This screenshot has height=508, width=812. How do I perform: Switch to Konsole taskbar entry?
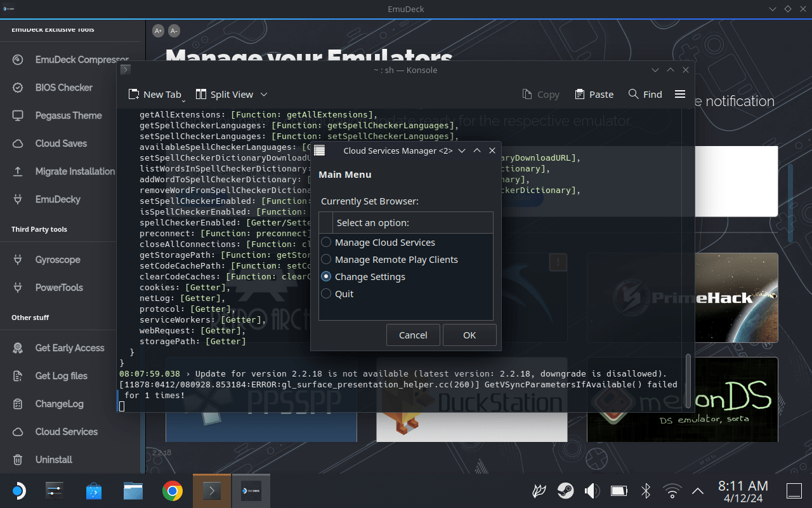[212, 490]
